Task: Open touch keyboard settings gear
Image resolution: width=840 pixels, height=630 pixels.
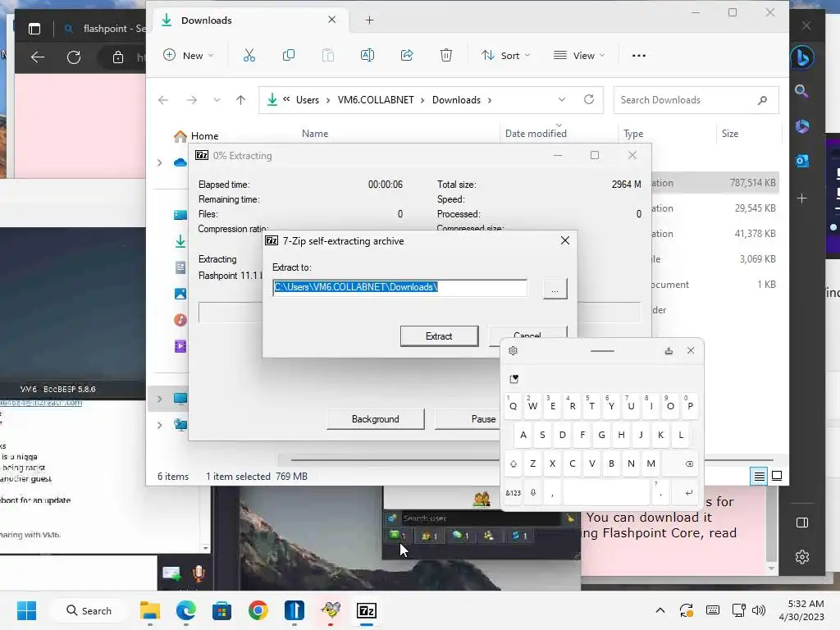Action: [x=513, y=351]
